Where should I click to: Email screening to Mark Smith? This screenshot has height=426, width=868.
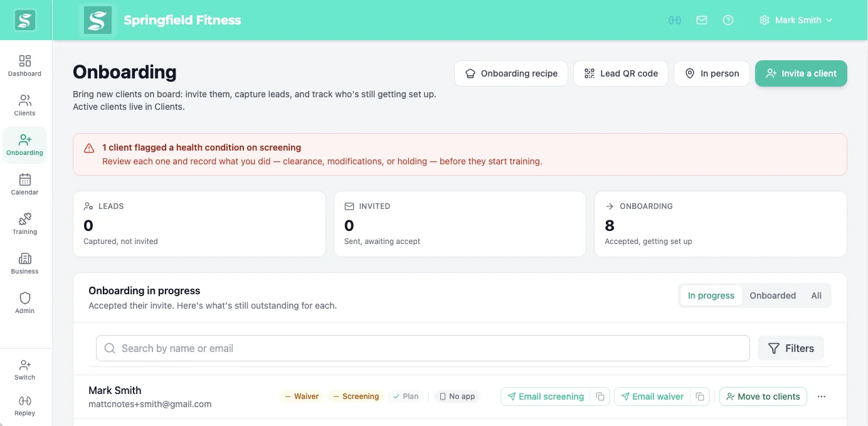(546, 397)
